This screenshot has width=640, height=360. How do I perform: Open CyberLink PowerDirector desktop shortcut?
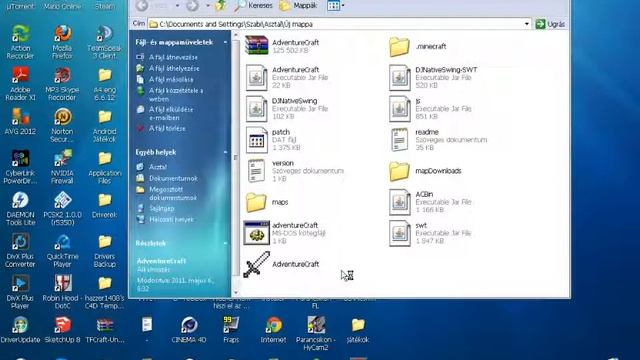pyautogui.click(x=20, y=167)
